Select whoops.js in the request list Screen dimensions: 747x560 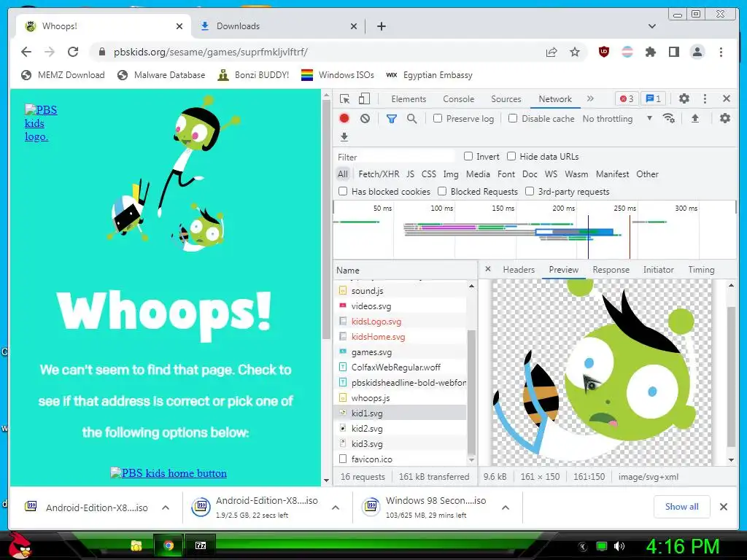371,397
